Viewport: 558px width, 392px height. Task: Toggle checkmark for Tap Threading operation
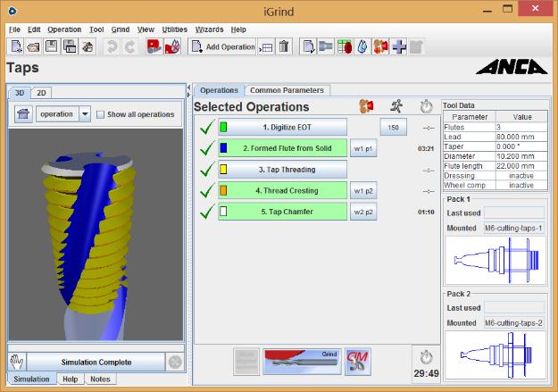[x=207, y=170]
